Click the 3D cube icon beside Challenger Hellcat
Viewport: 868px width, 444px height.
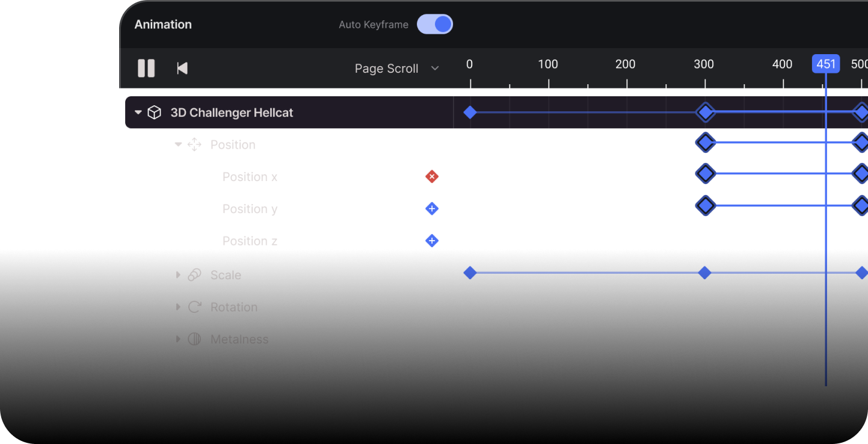pos(155,113)
